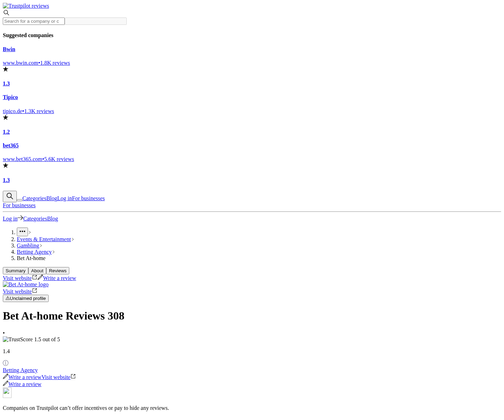
Task: Click the 1.3 rating below bet365
Action: (6, 180)
